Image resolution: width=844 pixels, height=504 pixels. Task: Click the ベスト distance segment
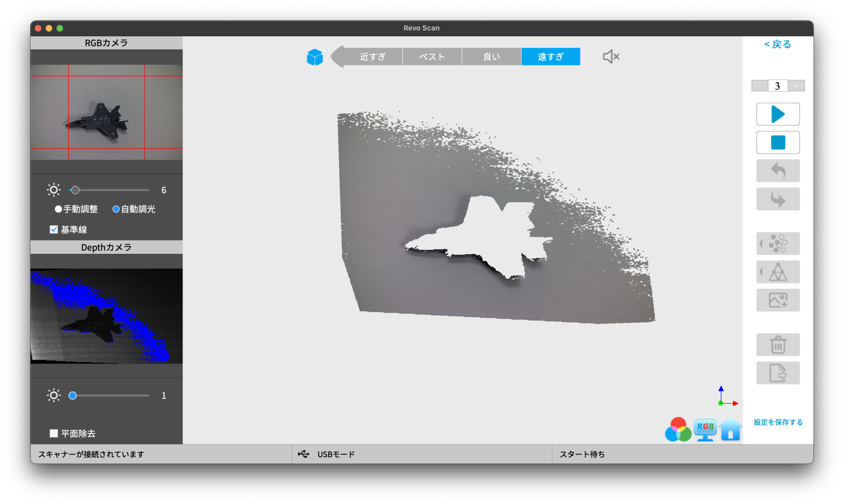[x=432, y=57]
